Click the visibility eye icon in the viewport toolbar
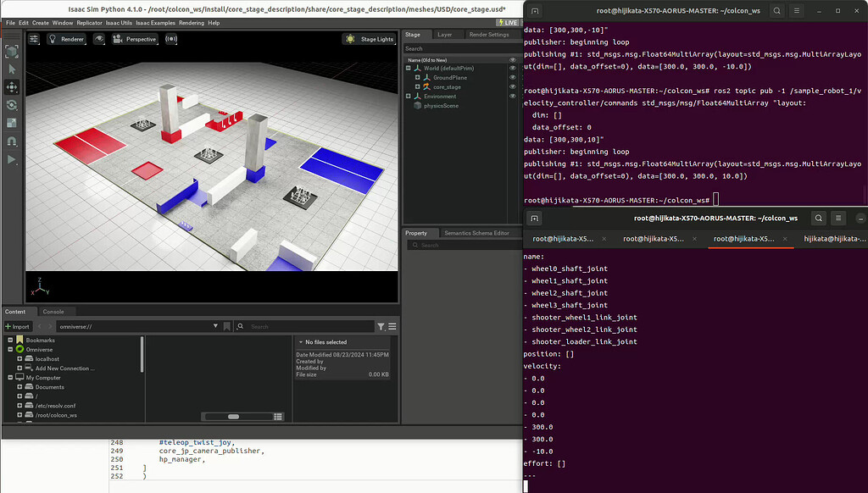The image size is (868, 493). point(99,38)
